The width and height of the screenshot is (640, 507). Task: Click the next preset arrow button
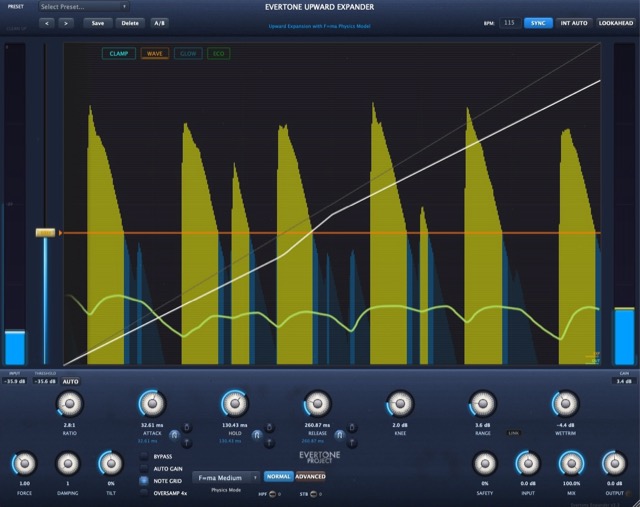point(67,22)
